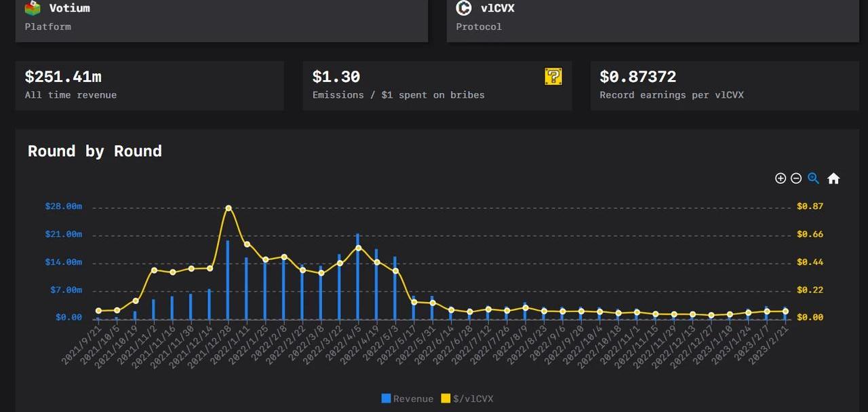Click the Revenue bar for 2022/1/11
Viewport: 868px width, 412px height.
pyautogui.click(x=247, y=288)
